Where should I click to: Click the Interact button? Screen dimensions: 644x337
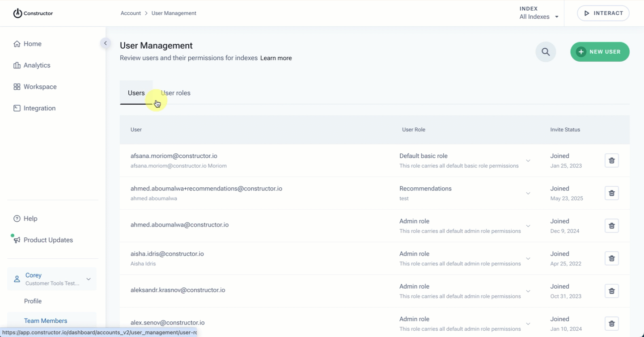603,13
